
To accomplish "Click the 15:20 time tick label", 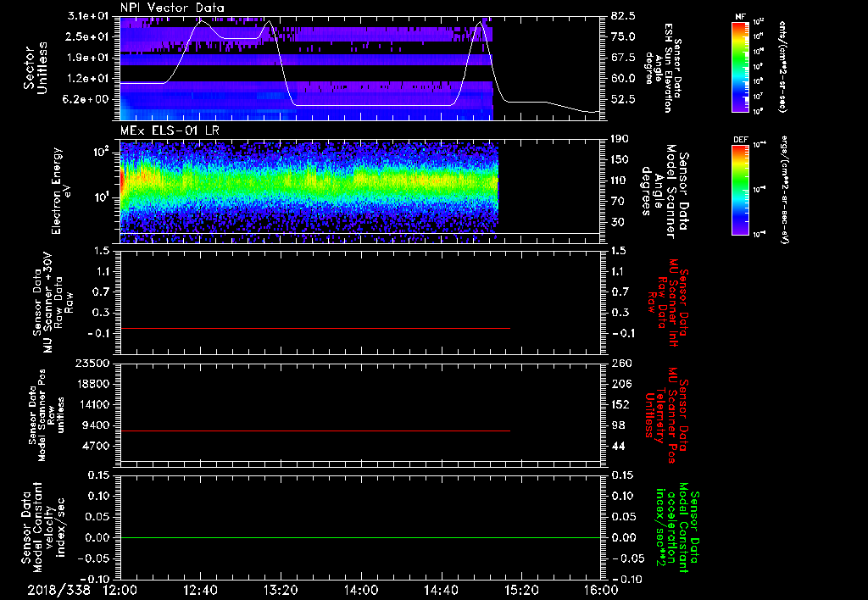I will click(521, 590).
